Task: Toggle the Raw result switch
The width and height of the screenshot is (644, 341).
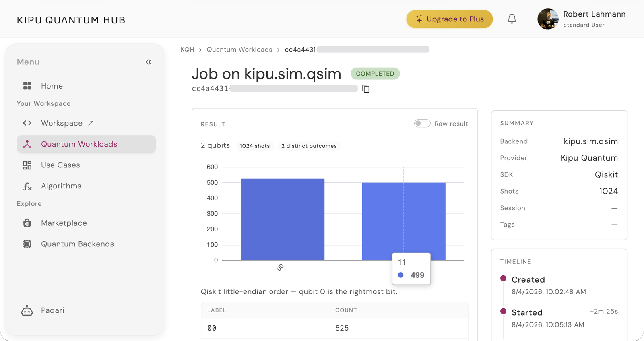Action: (422, 124)
